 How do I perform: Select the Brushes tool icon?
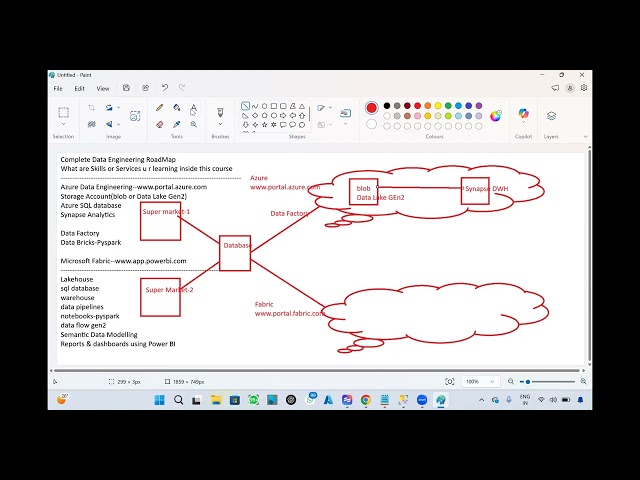220,112
